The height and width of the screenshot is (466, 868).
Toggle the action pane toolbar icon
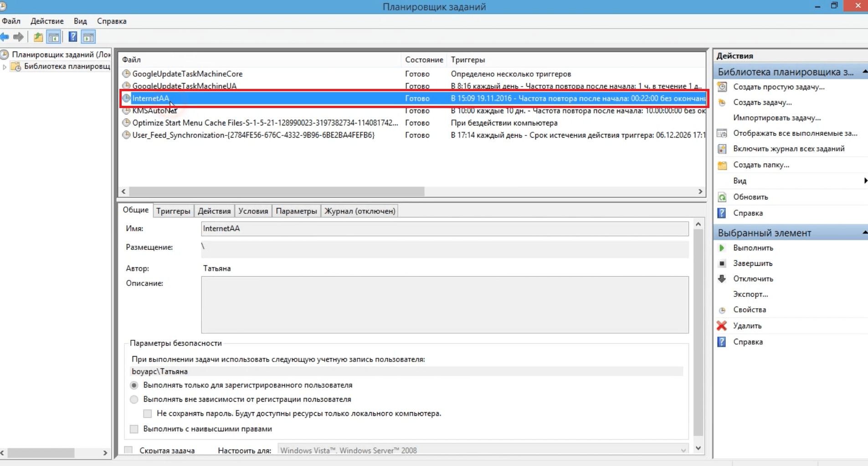[88, 37]
